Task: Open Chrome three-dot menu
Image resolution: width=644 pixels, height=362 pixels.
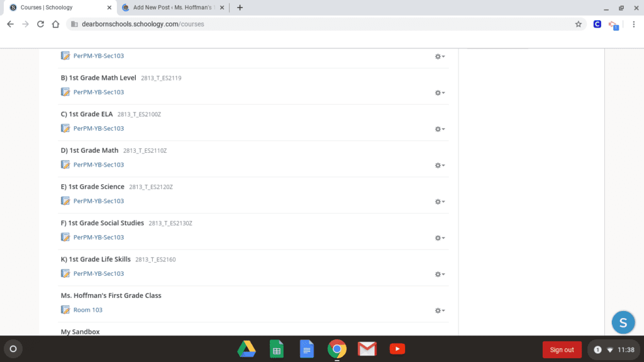Action: tap(634, 25)
